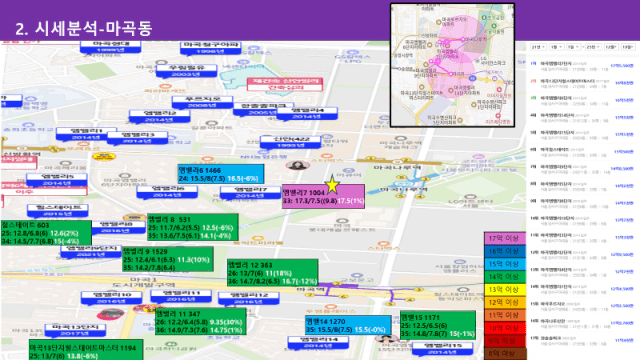Click the woman avatar icon near 마곡나루역 road

[x=298, y=165]
